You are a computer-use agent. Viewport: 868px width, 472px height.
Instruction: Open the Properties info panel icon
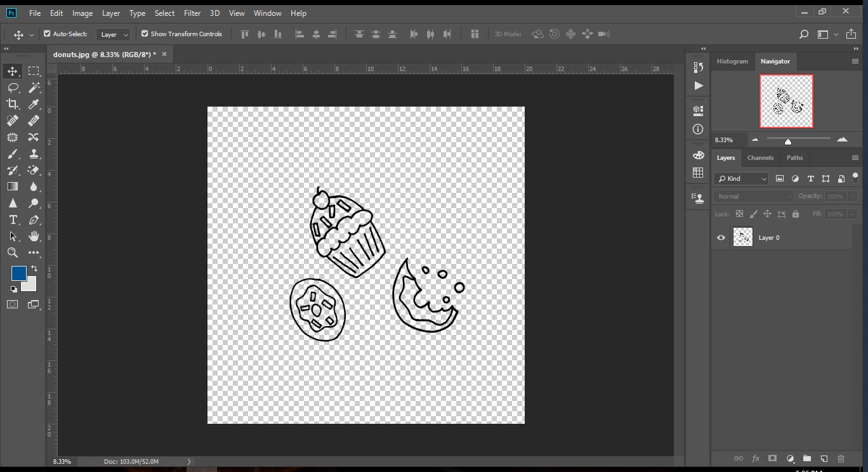pyautogui.click(x=699, y=129)
